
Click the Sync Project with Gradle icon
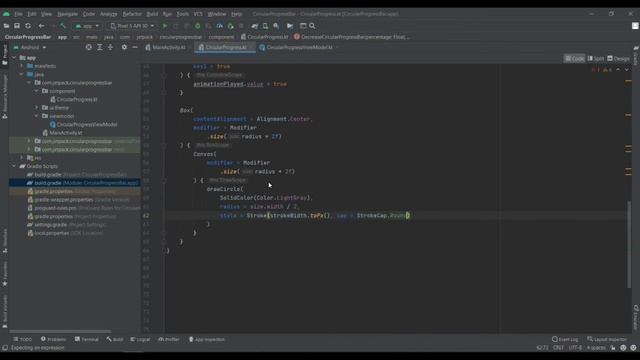tap(254, 26)
